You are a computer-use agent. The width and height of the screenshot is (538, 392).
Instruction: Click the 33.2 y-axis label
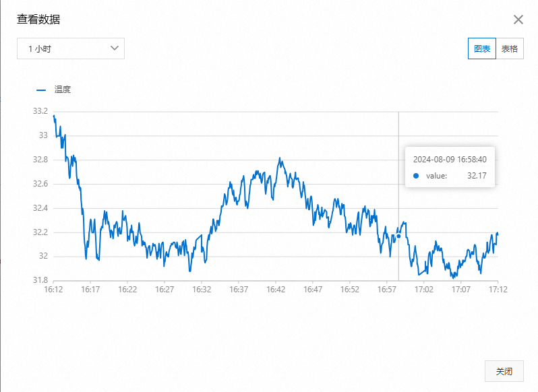tap(40, 111)
